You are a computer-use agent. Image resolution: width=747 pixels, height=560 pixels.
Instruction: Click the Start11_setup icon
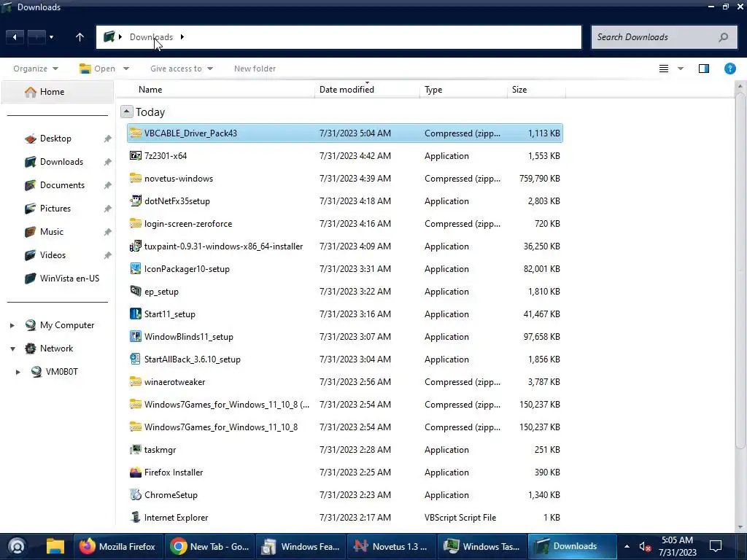click(x=136, y=314)
